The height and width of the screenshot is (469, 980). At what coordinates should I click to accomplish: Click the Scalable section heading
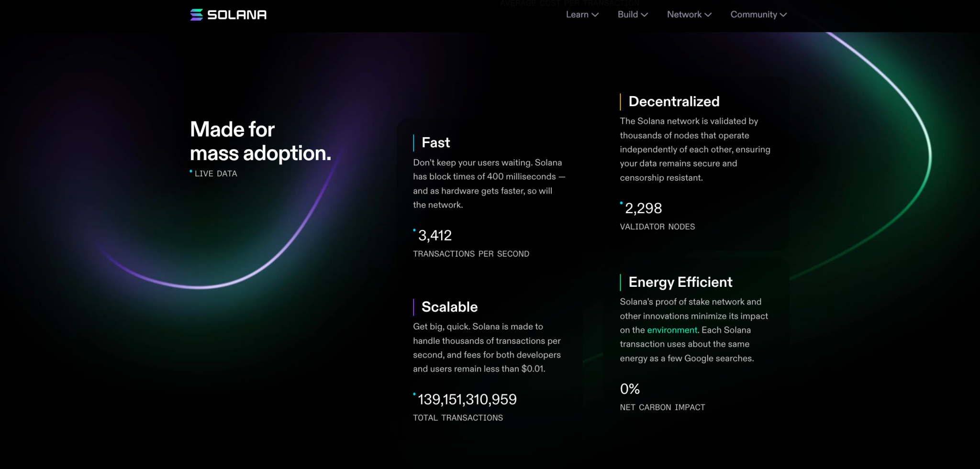click(x=449, y=307)
